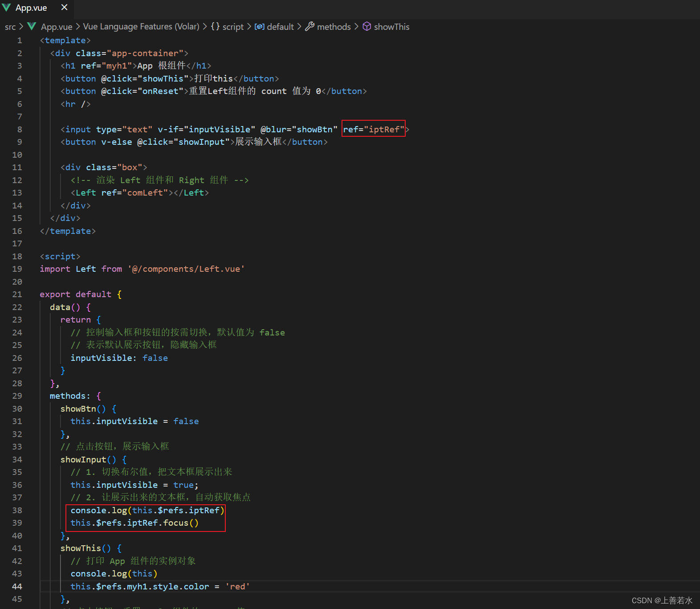Expand breadcrumb chevron after src

(x=21, y=27)
